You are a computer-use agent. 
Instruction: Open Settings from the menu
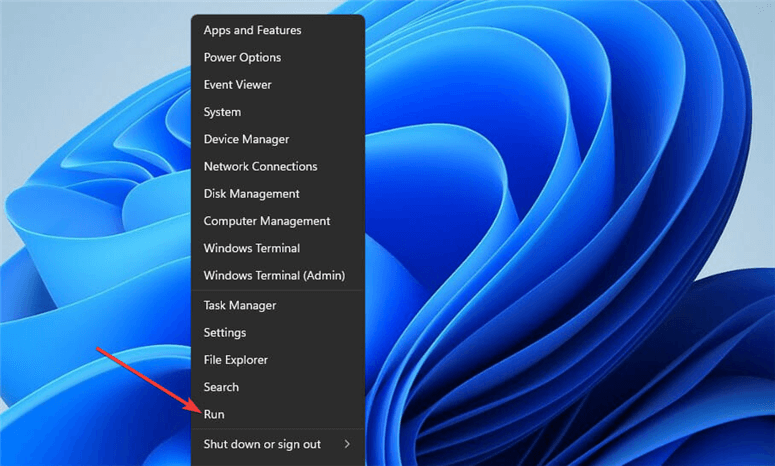point(278,333)
